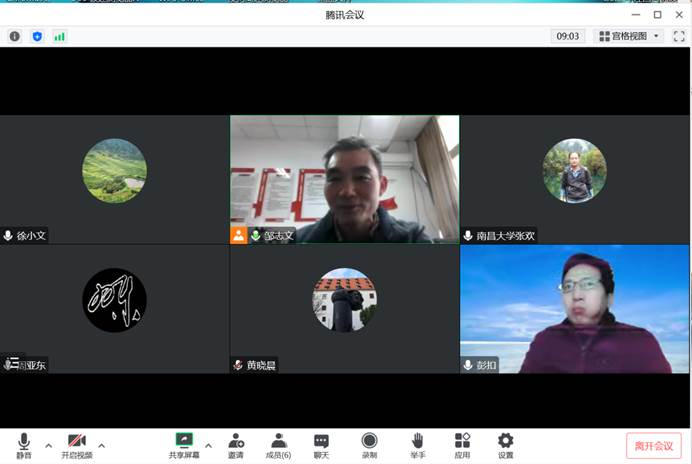Image resolution: width=692 pixels, height=464 pixels.
Task: Open the 邀请 invite icon
Action: (x=235, y=444)
